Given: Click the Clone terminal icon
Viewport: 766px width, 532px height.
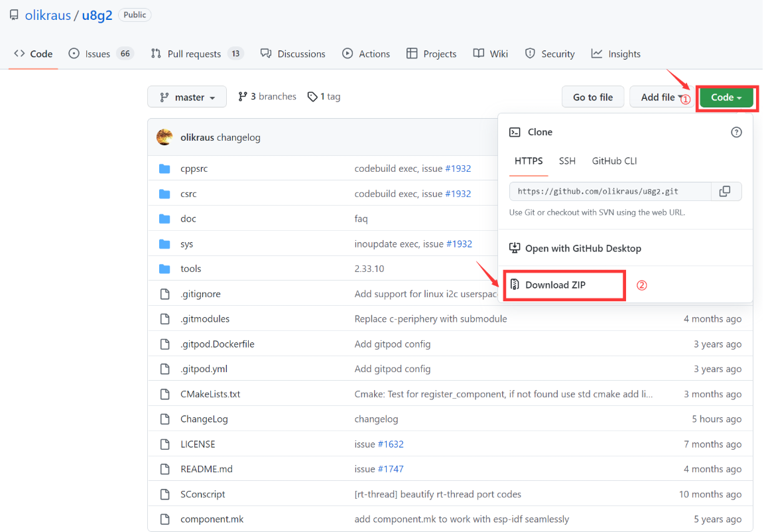Looking at the screenshot, I should pos(515,133).
